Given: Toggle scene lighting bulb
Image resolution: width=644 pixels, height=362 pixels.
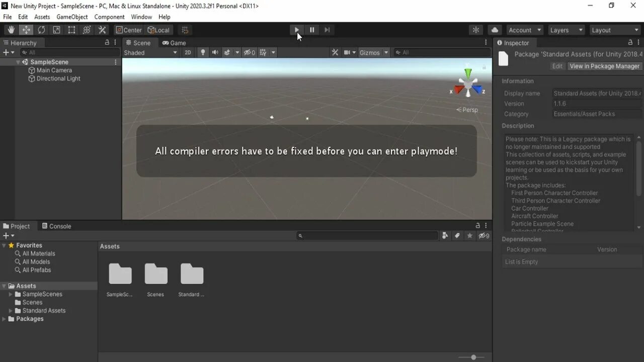Looking at the screenshot, I should pos(203,52).
